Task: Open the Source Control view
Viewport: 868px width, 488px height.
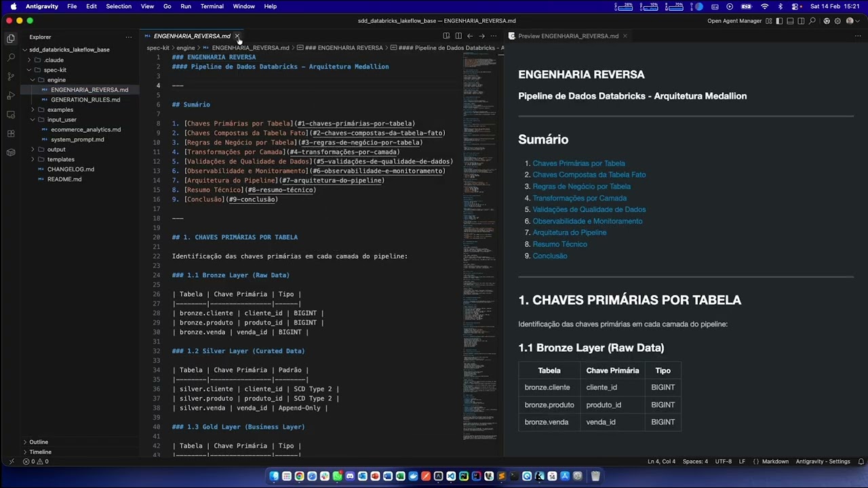Action: tap(10, 77)
